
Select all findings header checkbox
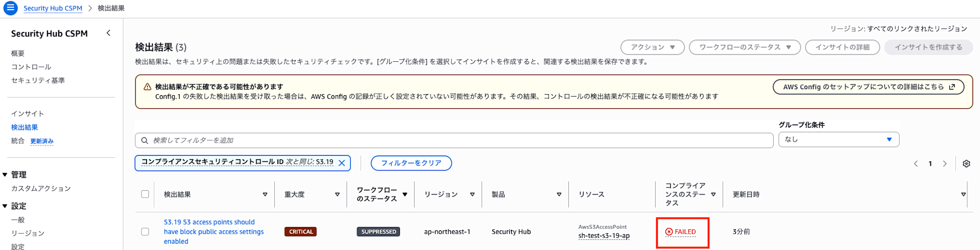point(145,194)
